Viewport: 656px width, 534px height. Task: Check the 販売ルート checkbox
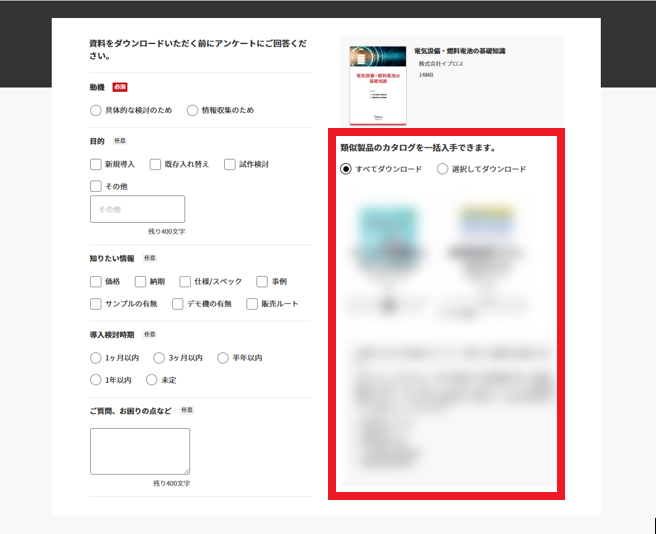[252, 304]
